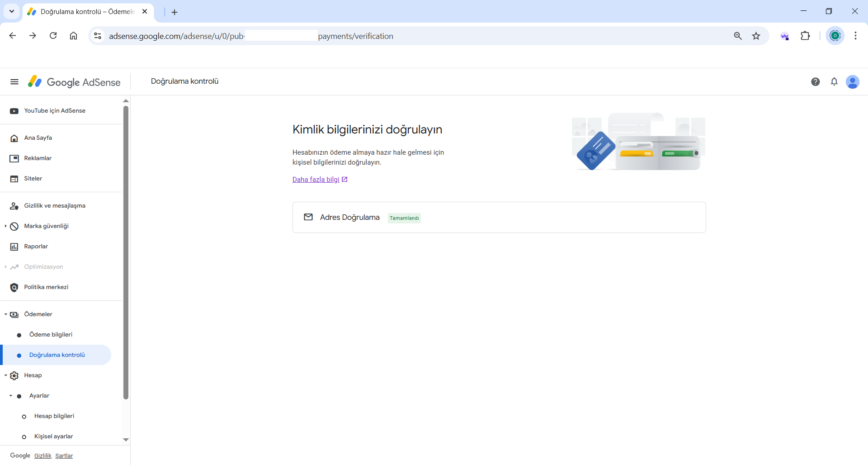
Task: Click the sidebar scrollbar thumb
Action: click(x=126, y=252)
